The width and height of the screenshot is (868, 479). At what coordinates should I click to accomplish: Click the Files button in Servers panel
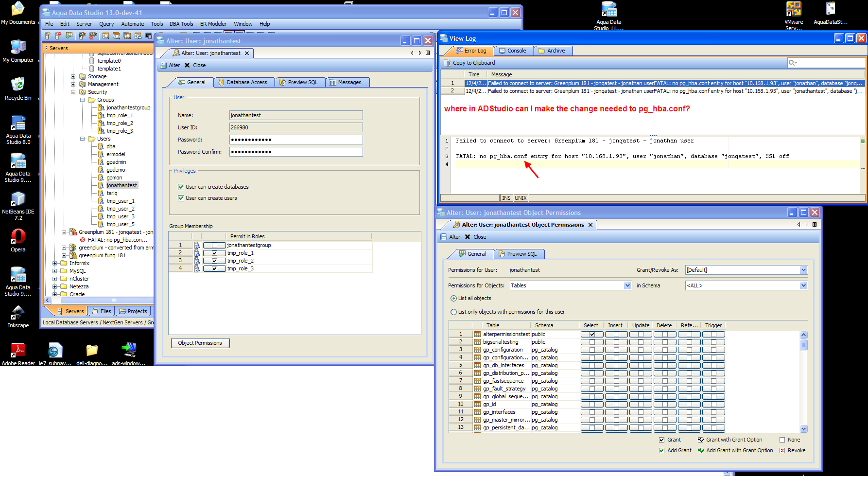102,311
